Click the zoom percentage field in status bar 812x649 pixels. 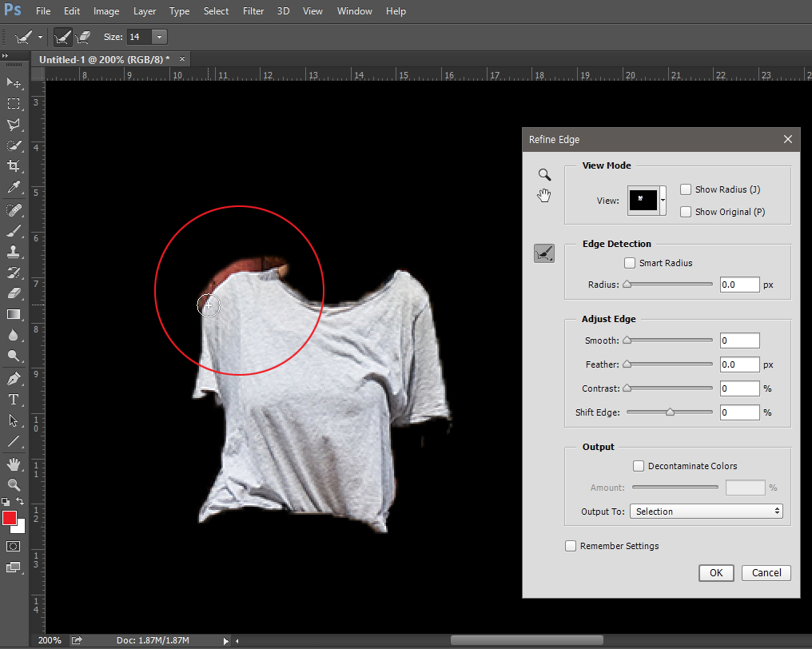point(50,641)
